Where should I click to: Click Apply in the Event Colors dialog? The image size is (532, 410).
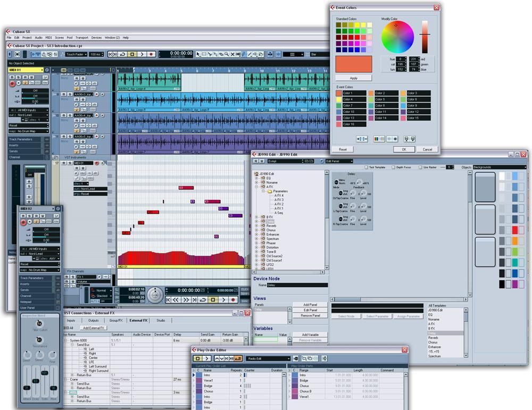tap(354, 78)
